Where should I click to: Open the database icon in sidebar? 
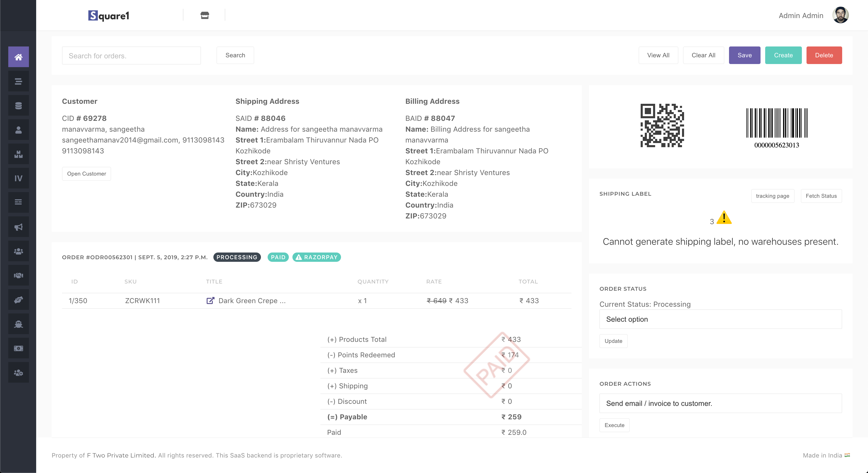(19, 105)
